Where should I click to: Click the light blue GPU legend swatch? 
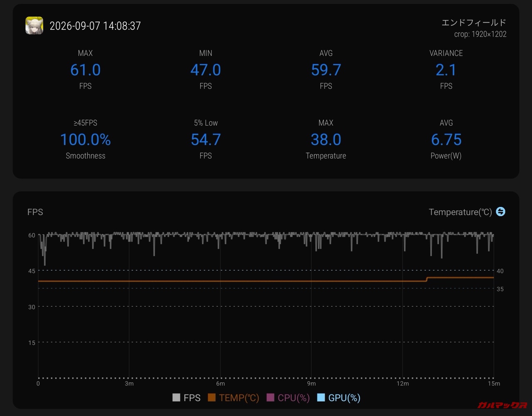coord(321,398)
